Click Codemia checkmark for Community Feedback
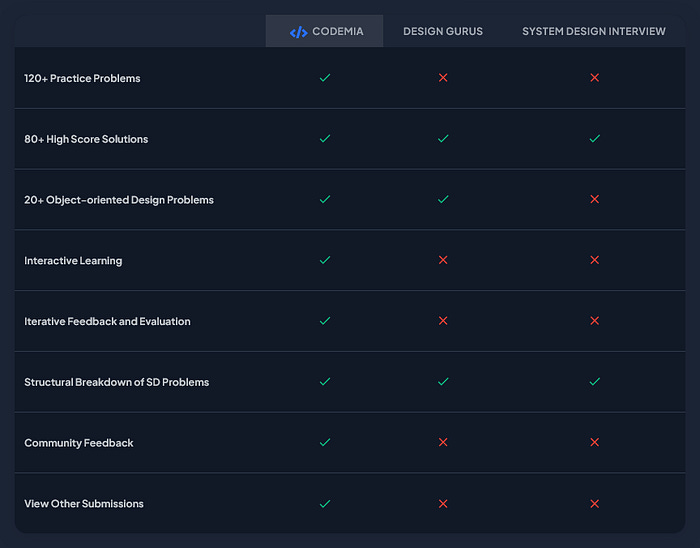 (325, 442)
